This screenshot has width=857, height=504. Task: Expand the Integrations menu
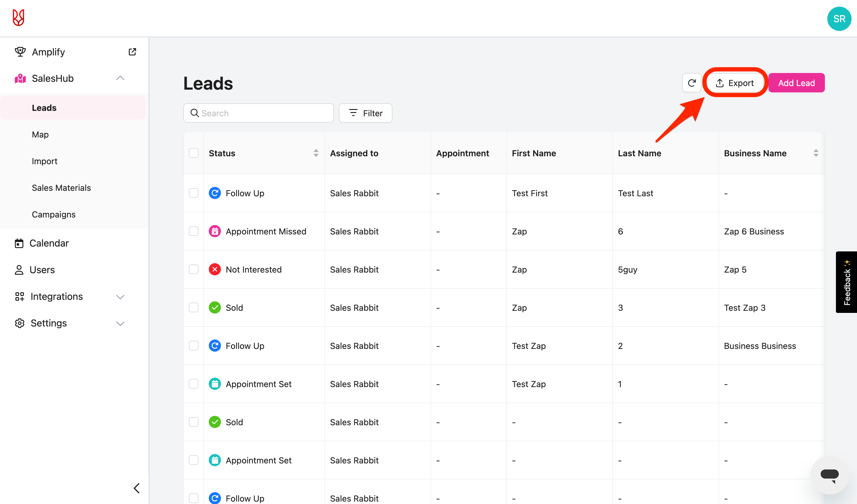[x=120, y=297]
